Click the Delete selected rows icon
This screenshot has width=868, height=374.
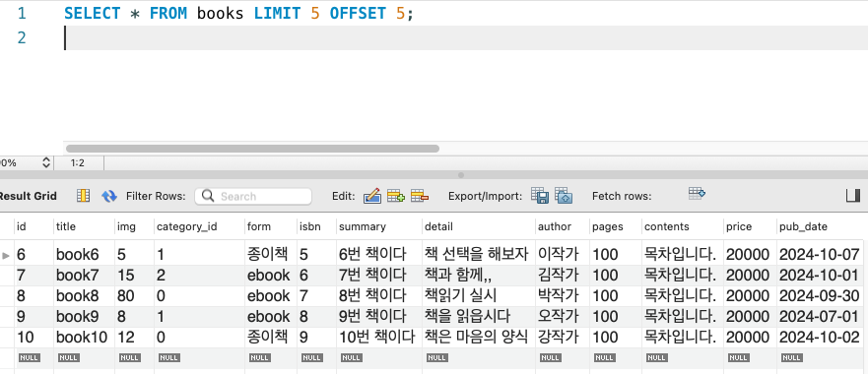420,196
